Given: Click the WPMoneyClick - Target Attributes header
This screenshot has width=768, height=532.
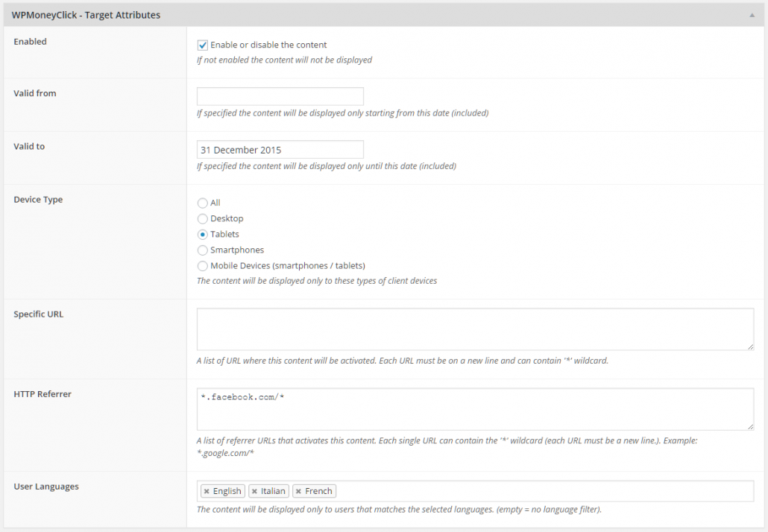Looking at the screenshot, I should point(86,15).
